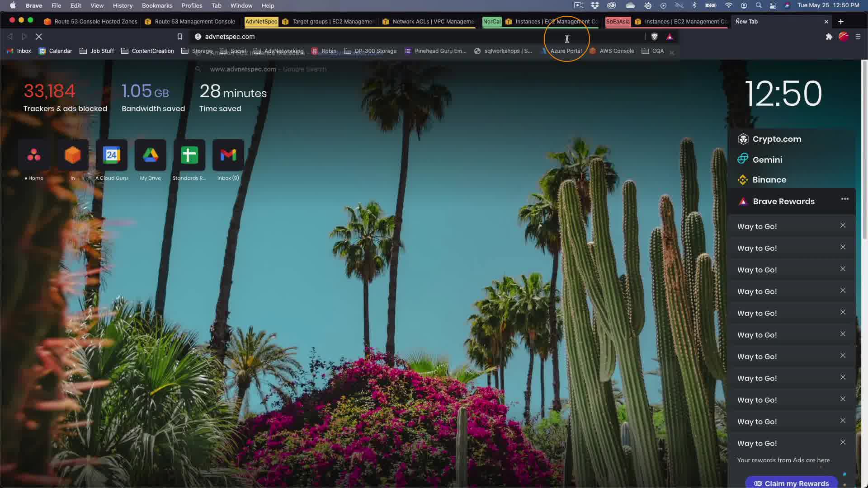Open the Brave Rewards triangle icon in address bar
The image size is (868, 488).
[x=670, y=37]
